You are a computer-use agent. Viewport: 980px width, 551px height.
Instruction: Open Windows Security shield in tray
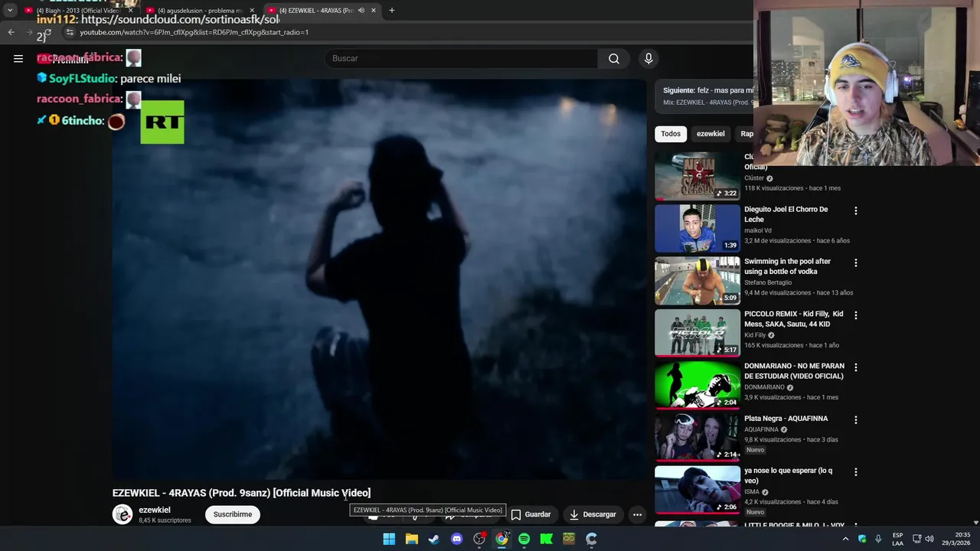pyautogui.click(x=862, y=539)
